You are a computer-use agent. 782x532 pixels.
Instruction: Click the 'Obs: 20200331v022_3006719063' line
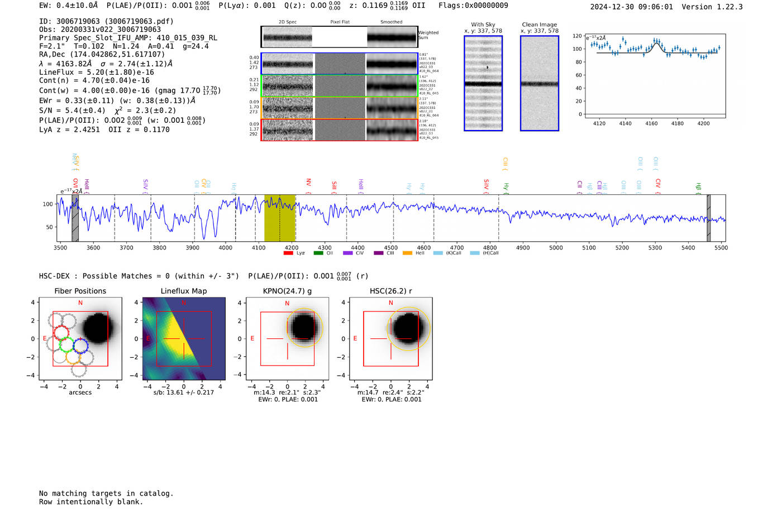[x=100, y=29]
